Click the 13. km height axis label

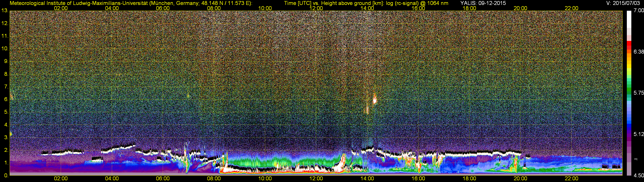click(5, 11)
